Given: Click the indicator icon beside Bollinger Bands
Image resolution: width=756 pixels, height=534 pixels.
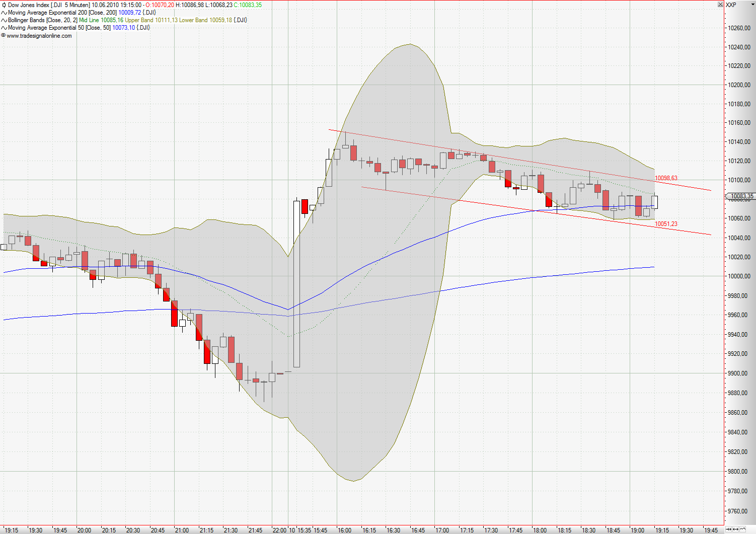Looking at the screenshot, I should (4, 20).
